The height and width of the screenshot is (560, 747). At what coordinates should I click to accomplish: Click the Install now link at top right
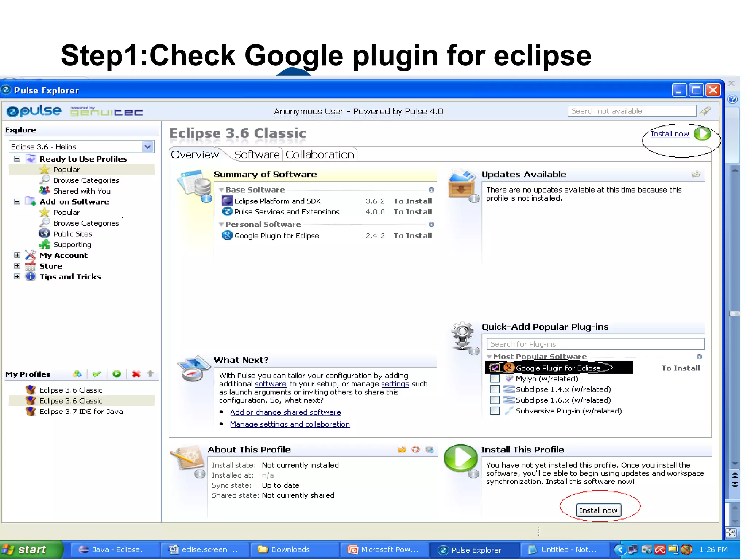pyautogui.click(x=670, y=134)
